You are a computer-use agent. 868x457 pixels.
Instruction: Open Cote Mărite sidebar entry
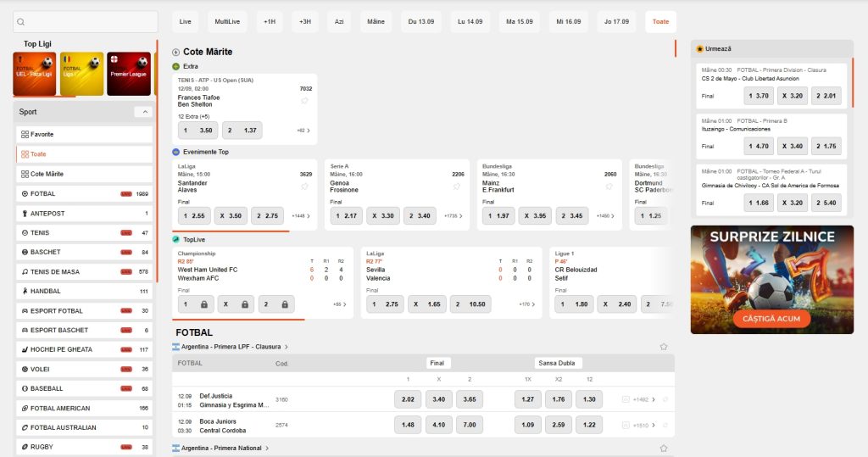coord(84,174)
